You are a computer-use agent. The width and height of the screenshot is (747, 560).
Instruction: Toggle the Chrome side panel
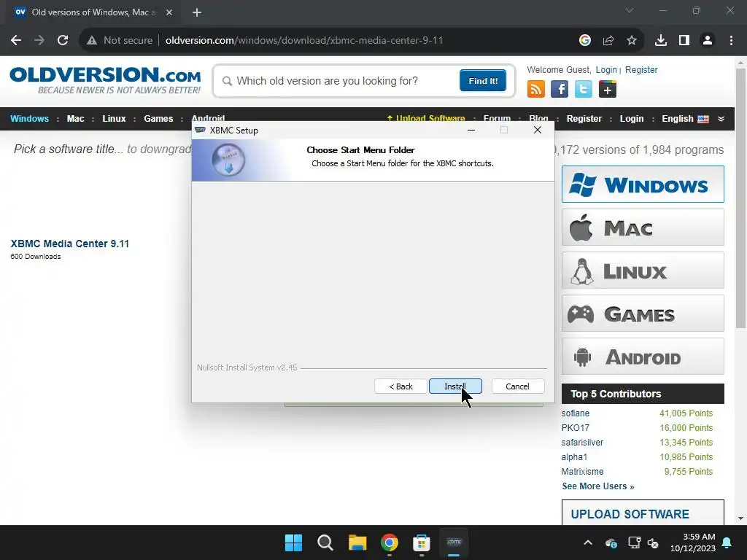coord(684,41)
